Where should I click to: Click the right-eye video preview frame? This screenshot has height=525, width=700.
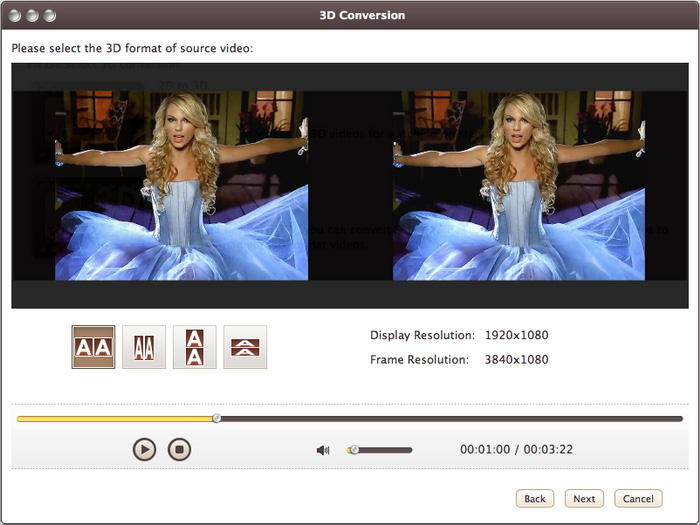pos(518,185)
